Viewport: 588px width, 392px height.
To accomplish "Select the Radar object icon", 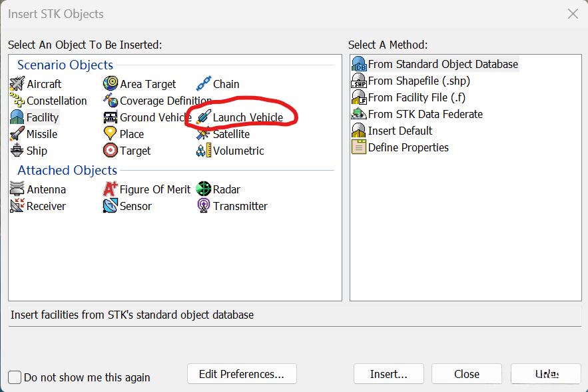I will (x=204, y=189).
